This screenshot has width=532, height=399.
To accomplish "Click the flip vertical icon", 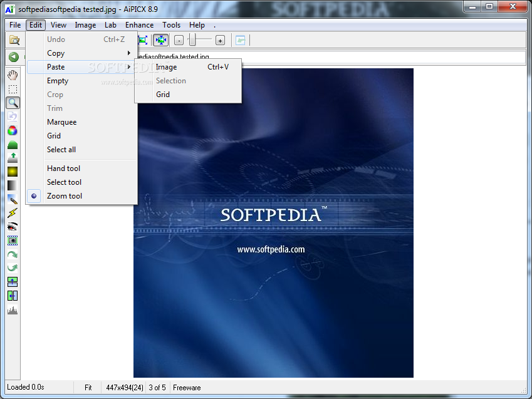I will 13,282.
